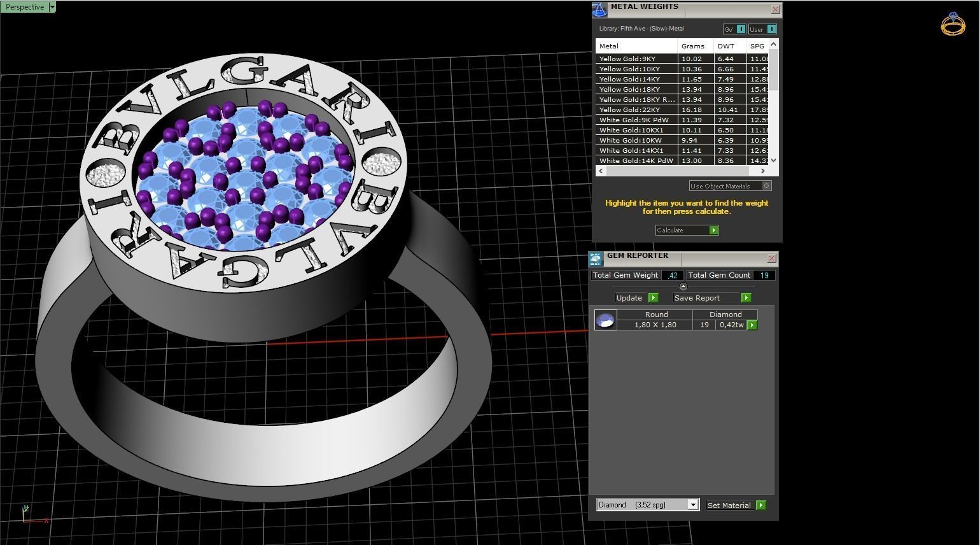
Task: Click the Metal Weights scale icon
Action: (599, 9)
